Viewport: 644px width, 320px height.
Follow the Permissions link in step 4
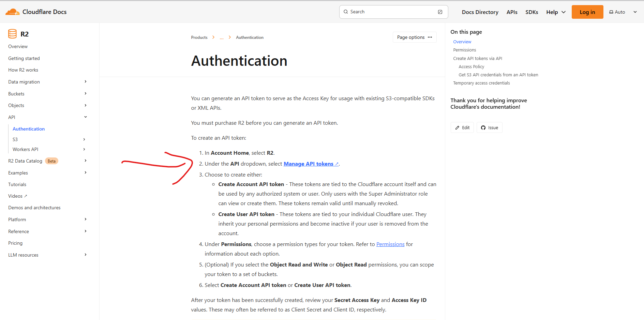(390, 244)
